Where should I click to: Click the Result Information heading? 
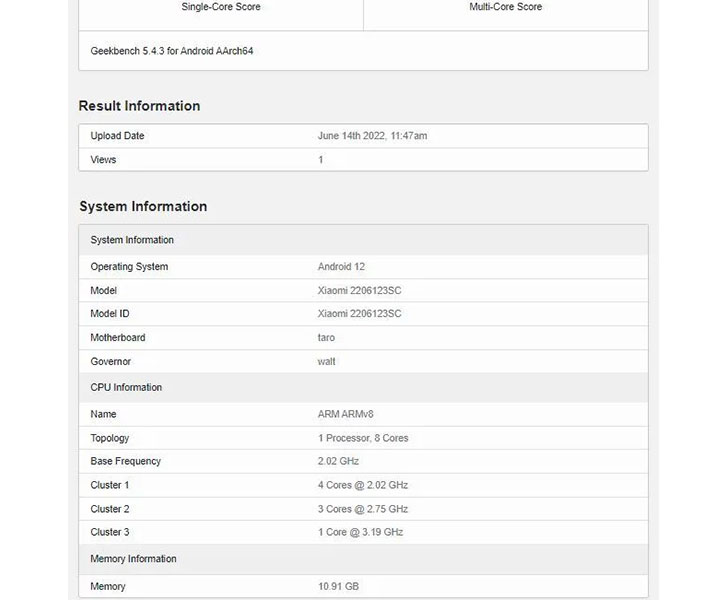tap(139, 106)
